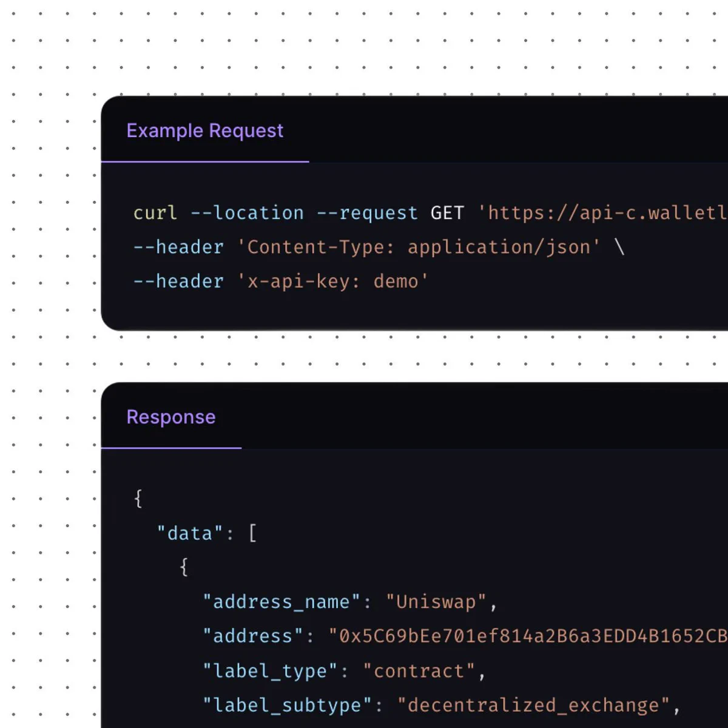Click the 0x5C69bEe701ef address value

[528, 636]
